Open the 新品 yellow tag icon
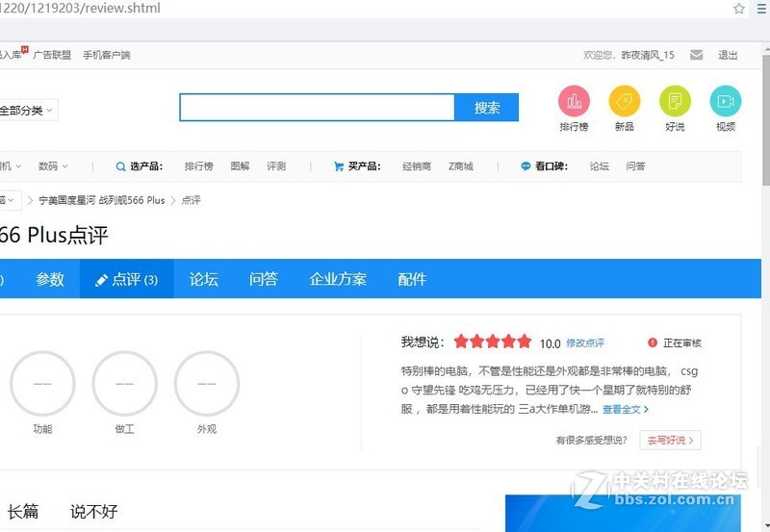 pyautogui.click(x=625, y=101)
